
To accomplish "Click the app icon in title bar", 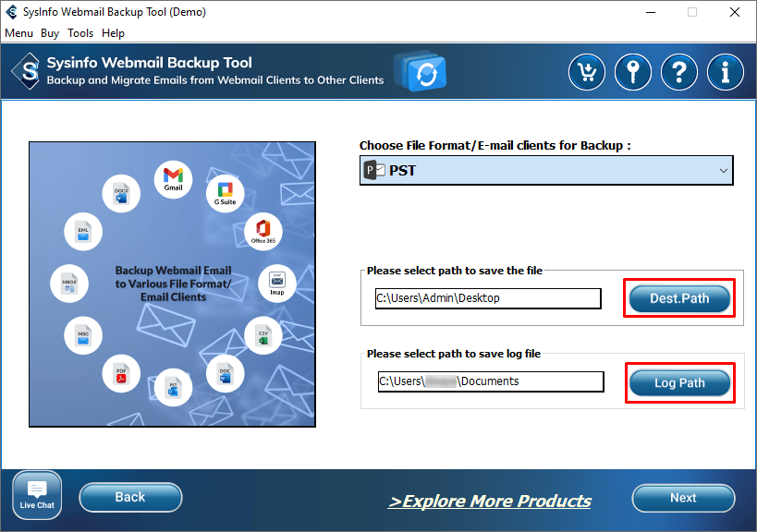I will [x=11, y=12].
